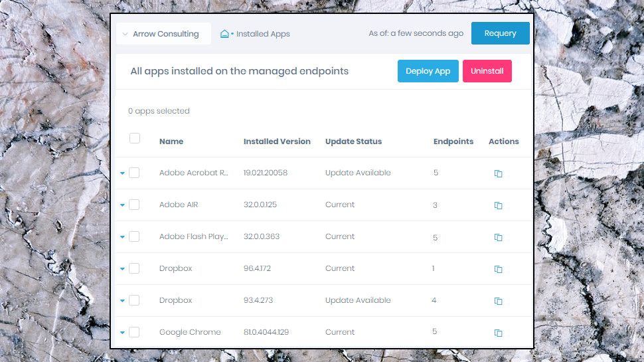
Task: Expand the Adobe Acrobat row details
Action: 122,173
